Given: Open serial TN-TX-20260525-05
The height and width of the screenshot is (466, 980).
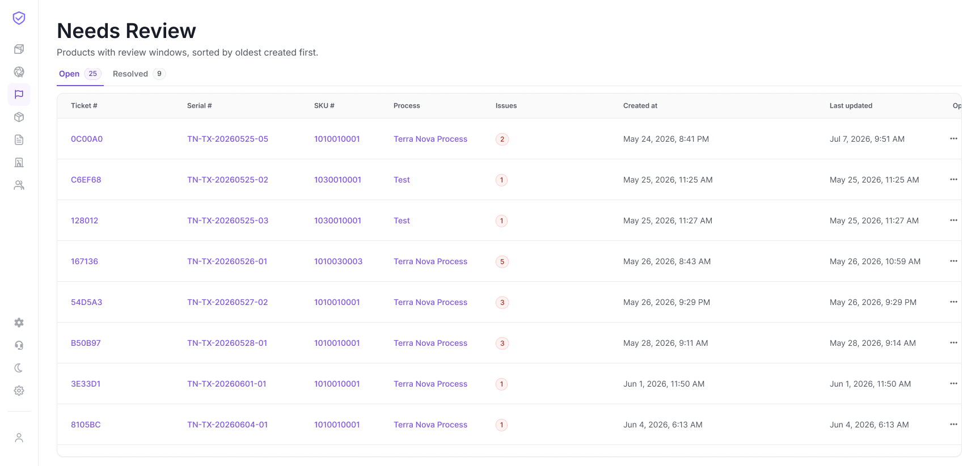Looking at the screenshot, I should [227, 139].
